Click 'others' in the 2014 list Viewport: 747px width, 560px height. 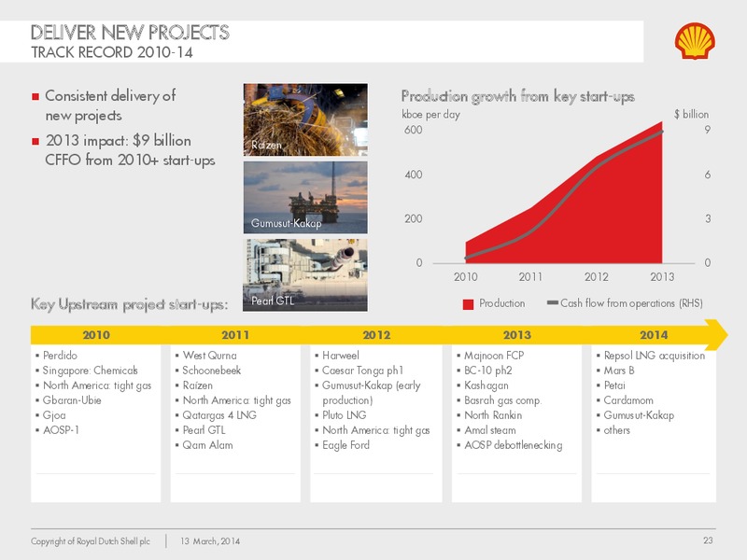(x=617, y=430)
